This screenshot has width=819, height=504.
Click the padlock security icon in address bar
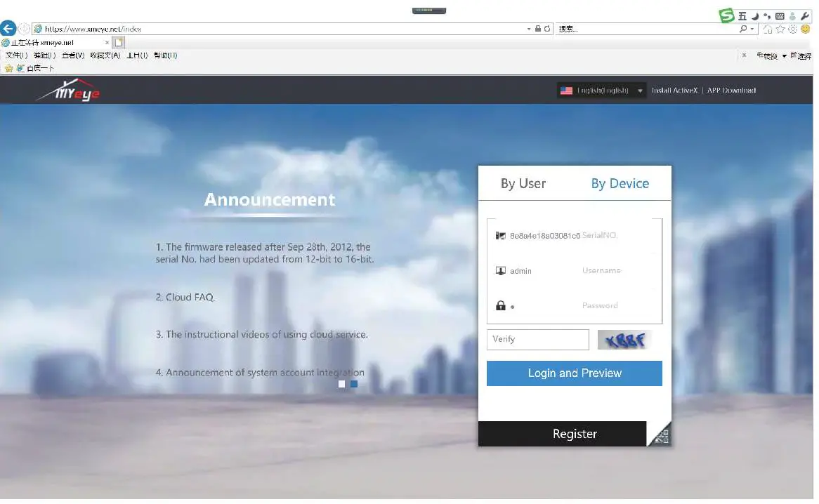point(538,29)
